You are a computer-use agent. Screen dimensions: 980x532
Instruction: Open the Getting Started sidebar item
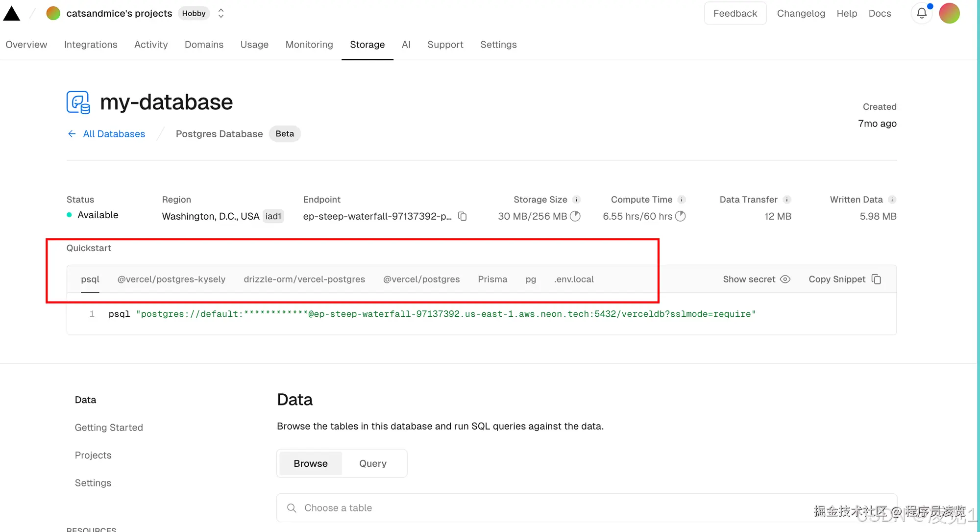tap(109, 428)
